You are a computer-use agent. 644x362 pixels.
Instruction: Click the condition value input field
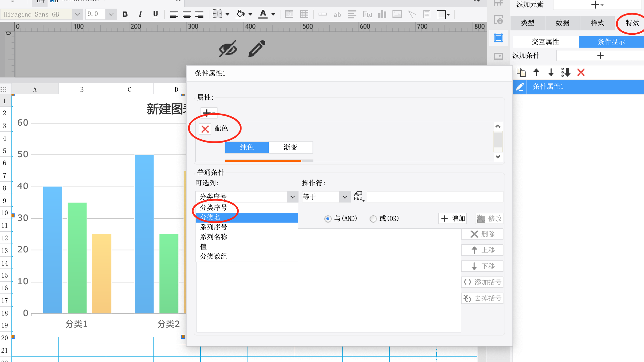click(435, 197)
